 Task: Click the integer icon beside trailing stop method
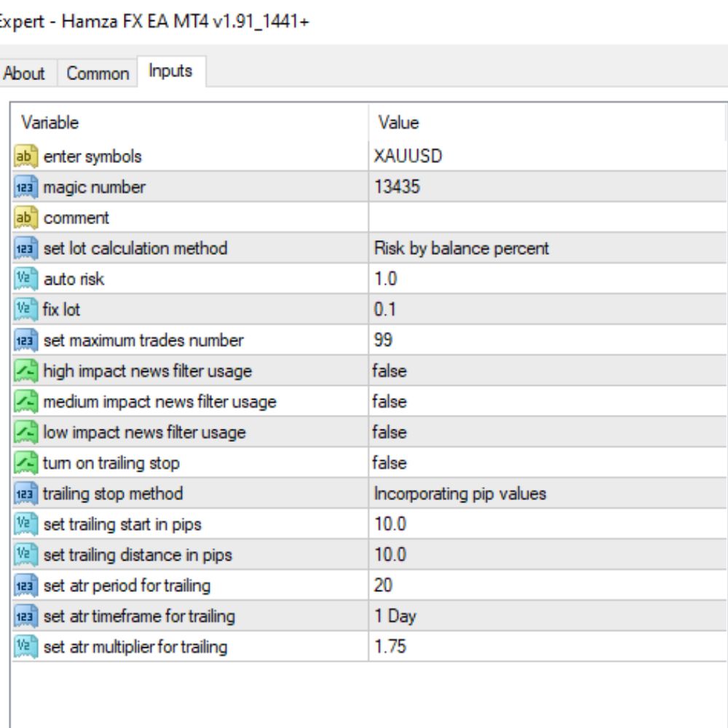coord(25,494)
